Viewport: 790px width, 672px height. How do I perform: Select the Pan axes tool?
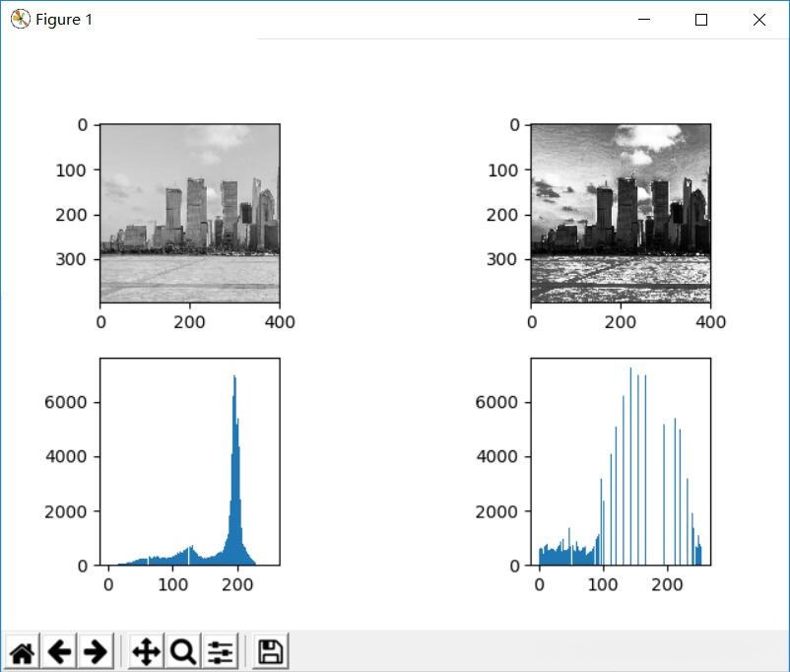146,651
